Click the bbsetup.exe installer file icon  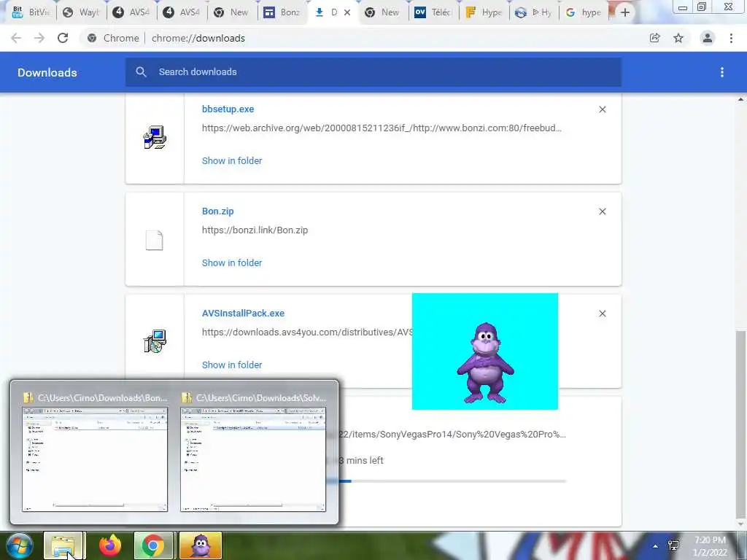[155, 137]
